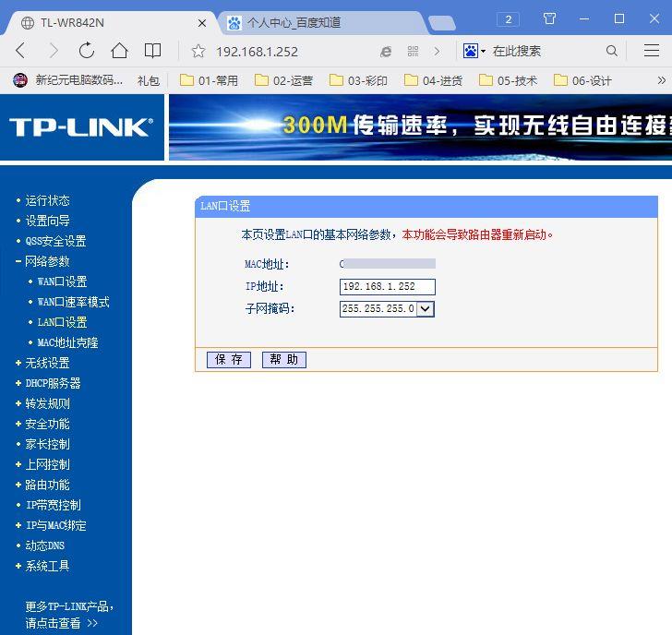Go to browser home page

(x=119, y=51)
